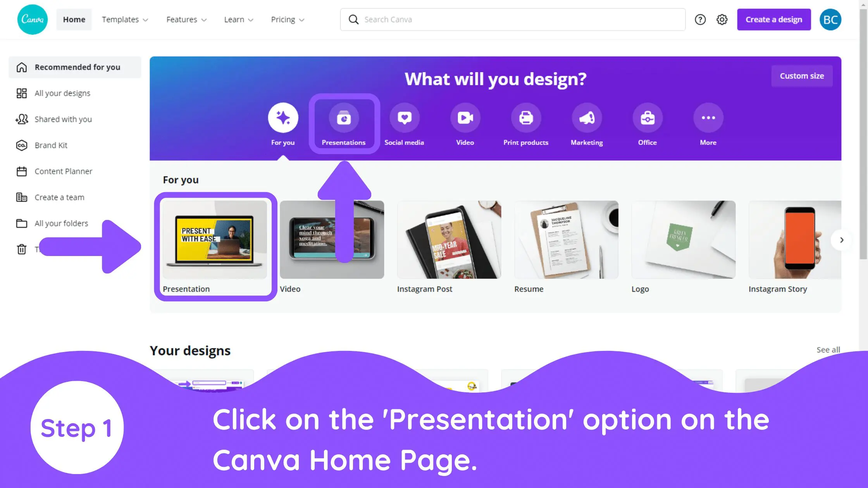
Task: Expand the Features navigation dropdown
Action: (x=185, y=19)
